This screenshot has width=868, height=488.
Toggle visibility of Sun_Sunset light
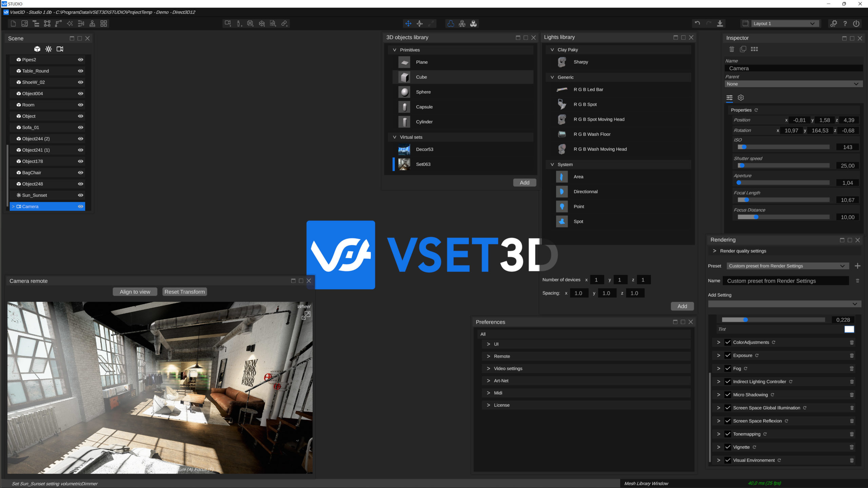point(80,195)
